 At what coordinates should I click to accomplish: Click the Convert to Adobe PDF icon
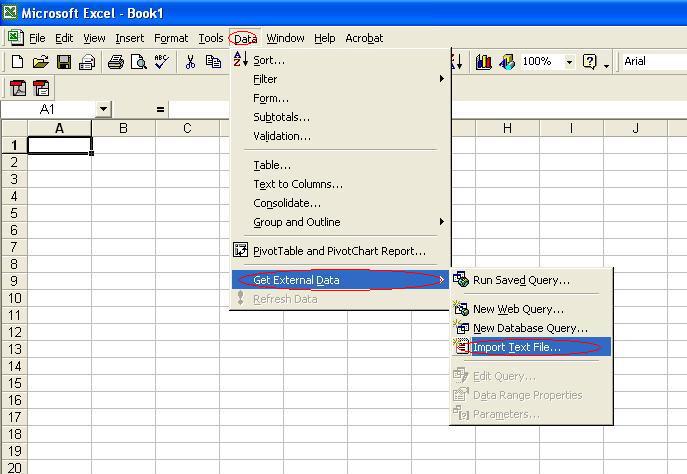point(18,88)
